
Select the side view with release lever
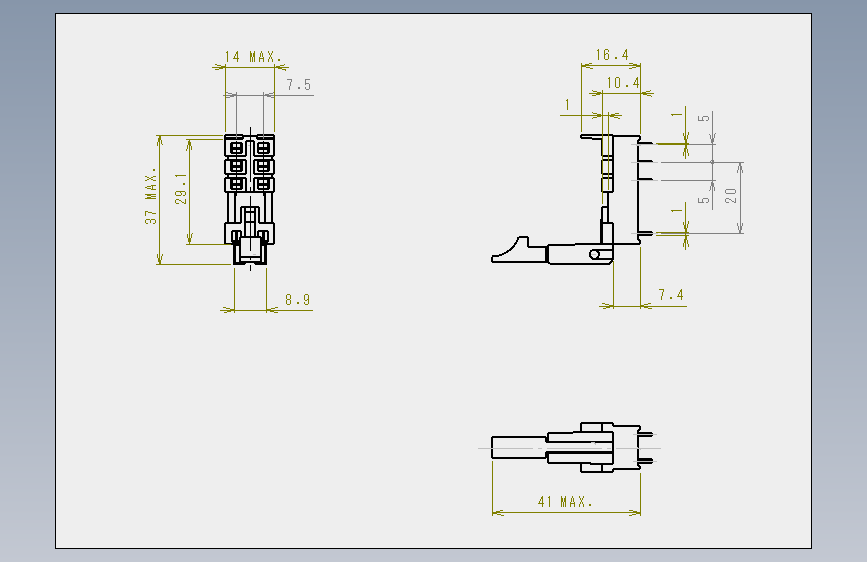[573, 199]
